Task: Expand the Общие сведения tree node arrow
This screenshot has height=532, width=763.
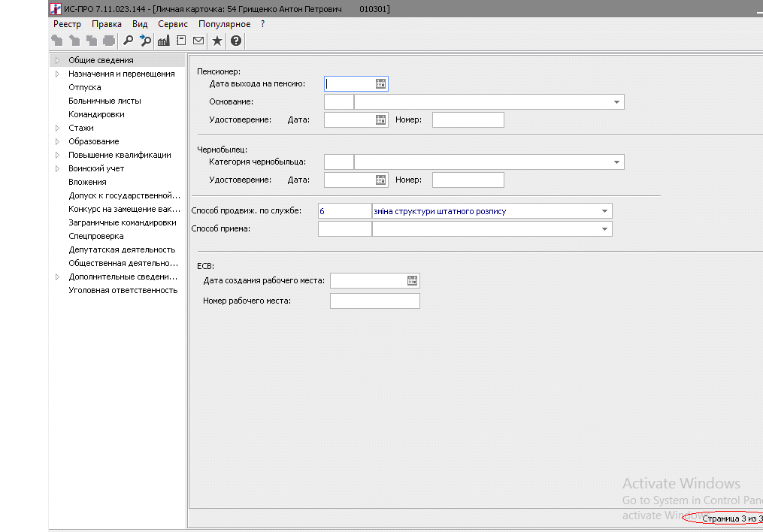Action: click(x=57, y=60)
